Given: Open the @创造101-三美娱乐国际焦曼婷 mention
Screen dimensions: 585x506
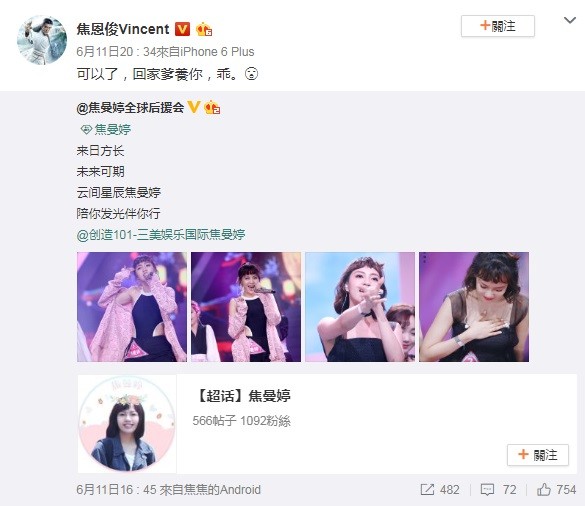Looking at the screenshot, I should point(161,235).
